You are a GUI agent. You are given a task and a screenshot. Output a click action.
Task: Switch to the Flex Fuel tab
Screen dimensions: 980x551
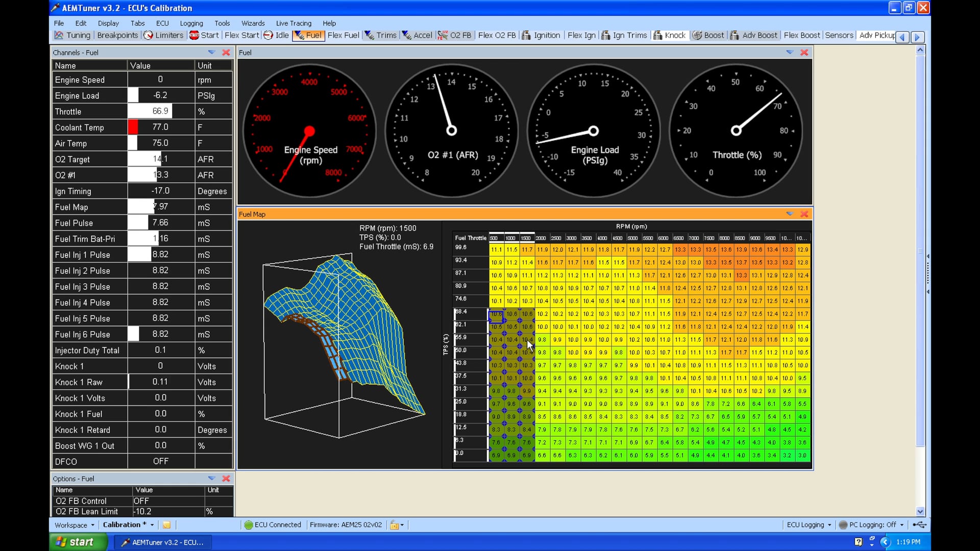click(343, 35)
